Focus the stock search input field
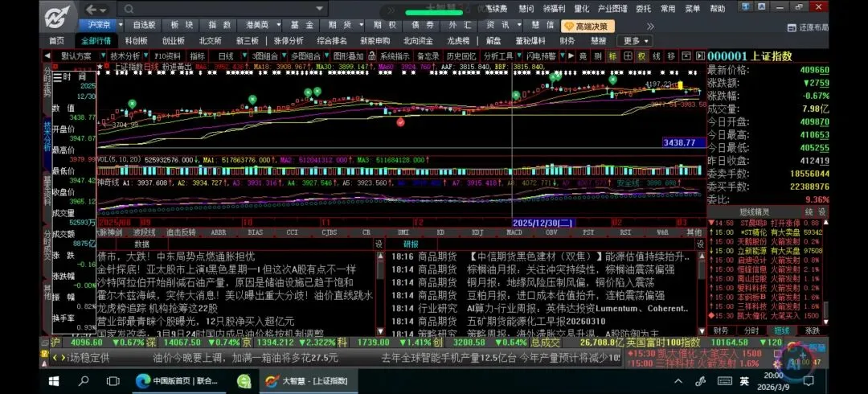Image resolution: width=868 pixels, height=394 pixels. 223,9
